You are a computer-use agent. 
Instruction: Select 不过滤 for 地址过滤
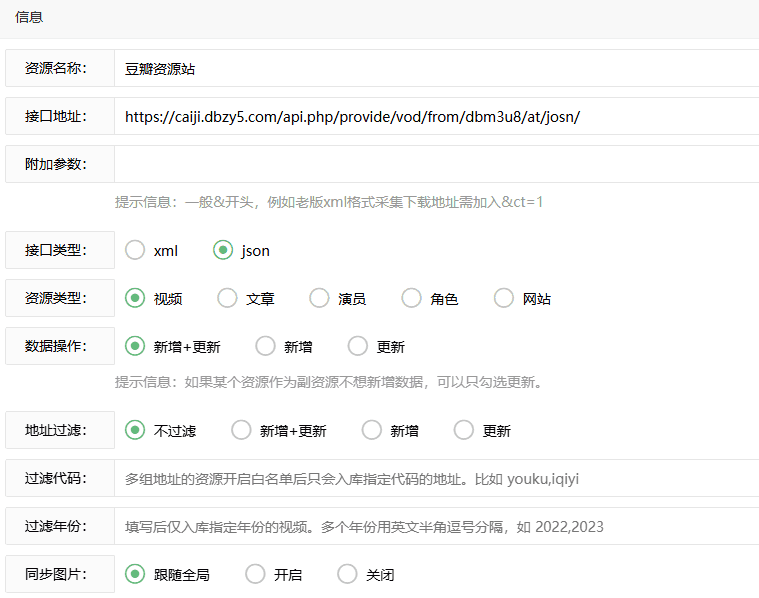(135, 431)
